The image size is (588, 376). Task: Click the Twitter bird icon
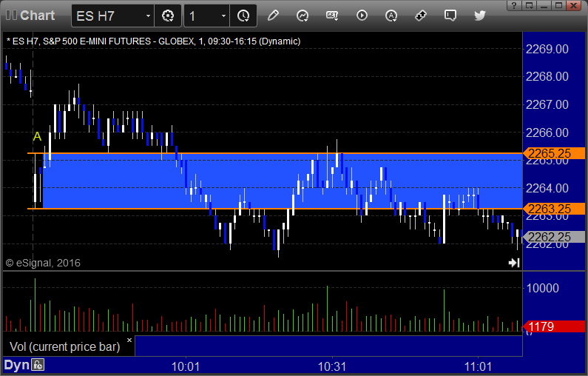pos(479,16)
